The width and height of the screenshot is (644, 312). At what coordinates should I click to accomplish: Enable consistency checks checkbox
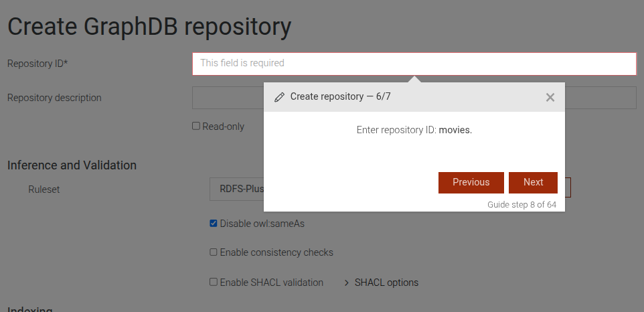tap(214, 252)
